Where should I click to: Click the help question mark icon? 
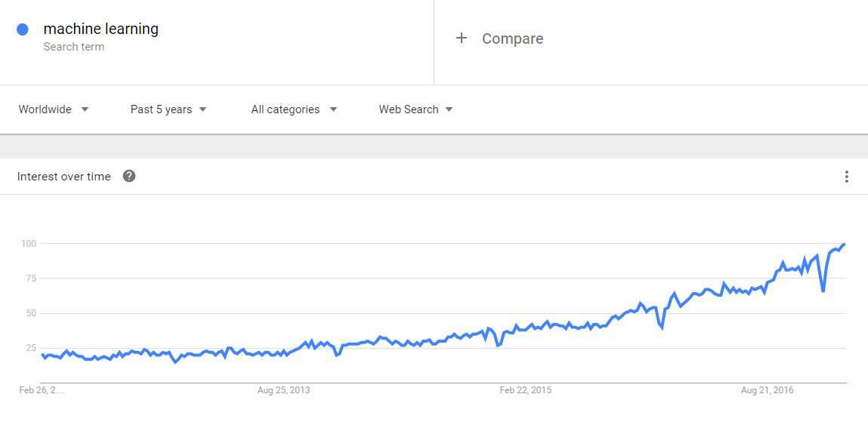click(129, 177)
